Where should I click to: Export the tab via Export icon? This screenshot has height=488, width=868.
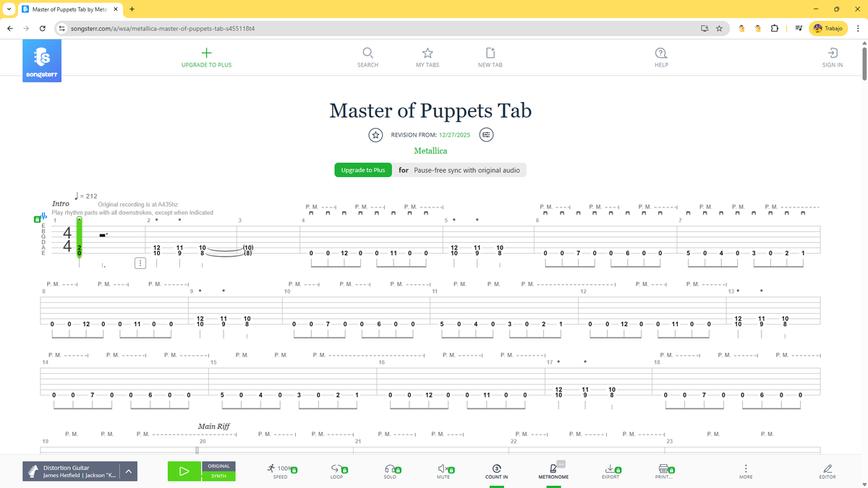click(x=610, y=472)
